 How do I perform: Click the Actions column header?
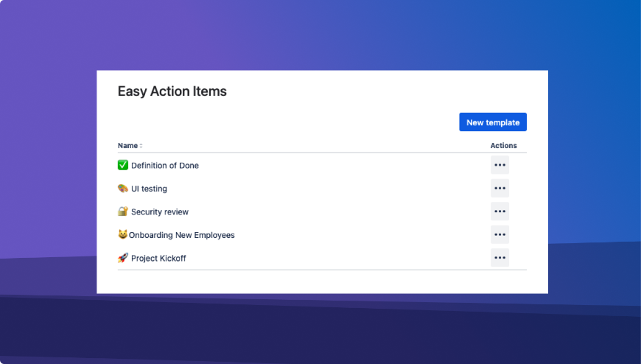coord(503,146)
